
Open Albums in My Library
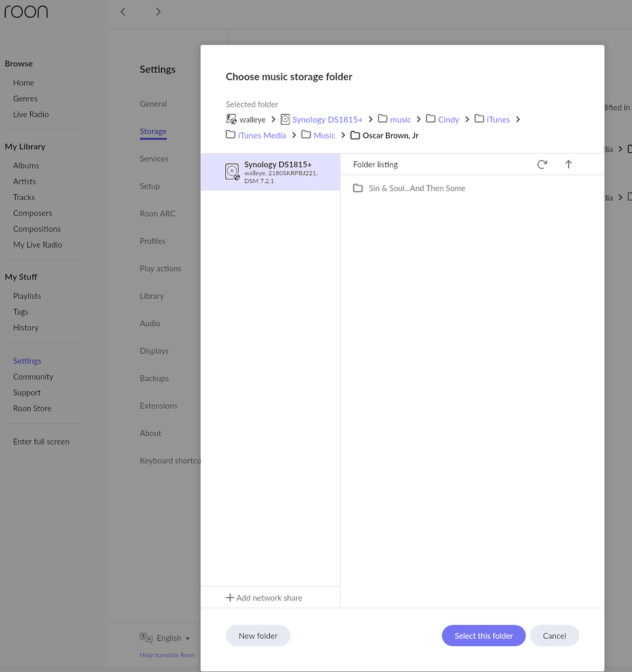26,165
